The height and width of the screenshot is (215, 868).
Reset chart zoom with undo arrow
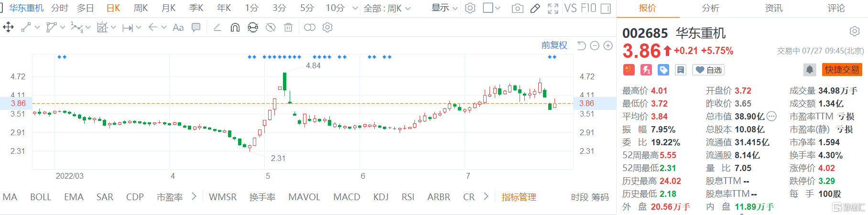pos(581,45)
